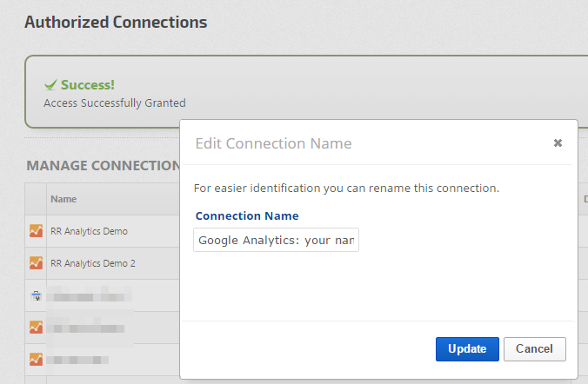Sort by the Name column header
The height and width of the screenshot is (384, 588).
click(63, 199)
